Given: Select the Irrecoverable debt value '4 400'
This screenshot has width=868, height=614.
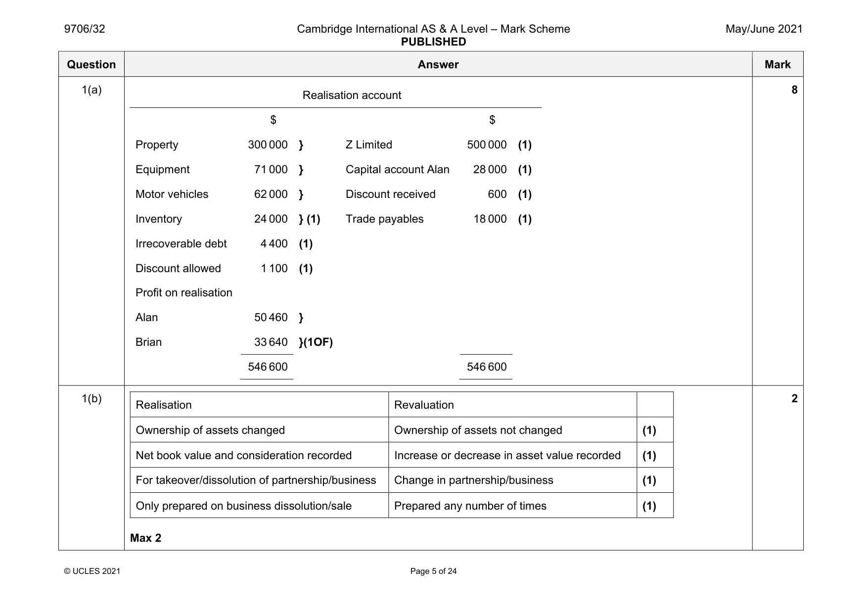Looking at the screenshot, I should coord(274,244).
